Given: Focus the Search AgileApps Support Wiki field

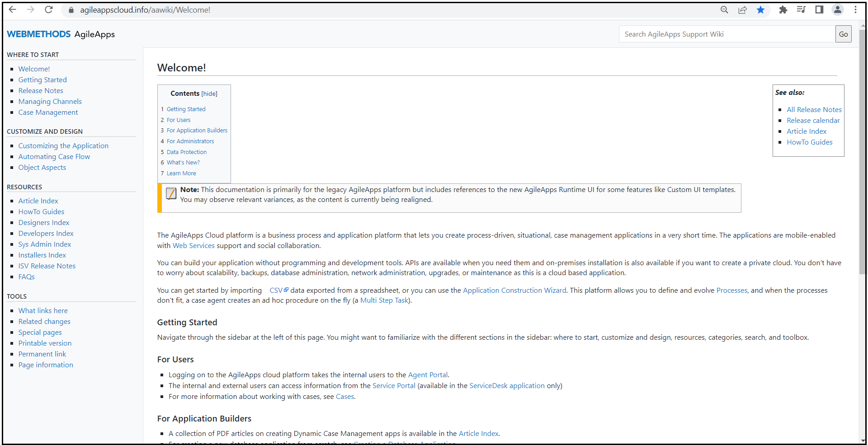Looking at the screenshot, I should click(727, 34).
